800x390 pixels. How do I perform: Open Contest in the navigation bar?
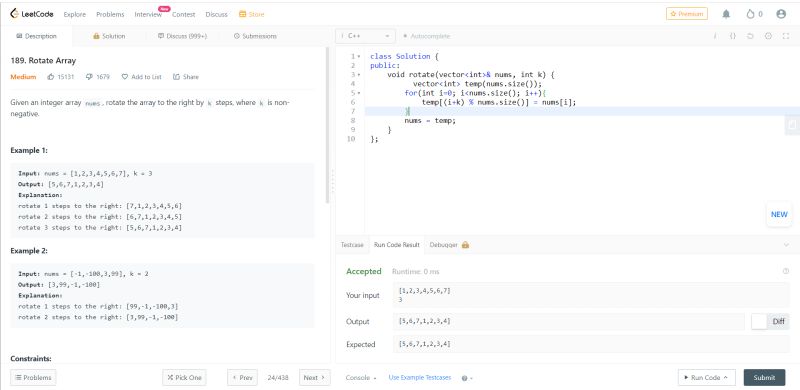pos(184,14)
